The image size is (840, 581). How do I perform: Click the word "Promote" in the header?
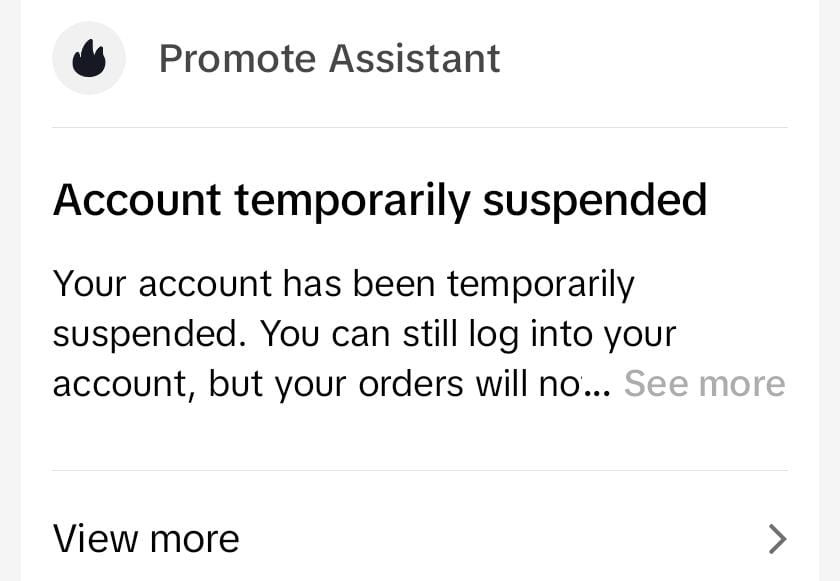point(237,59)
